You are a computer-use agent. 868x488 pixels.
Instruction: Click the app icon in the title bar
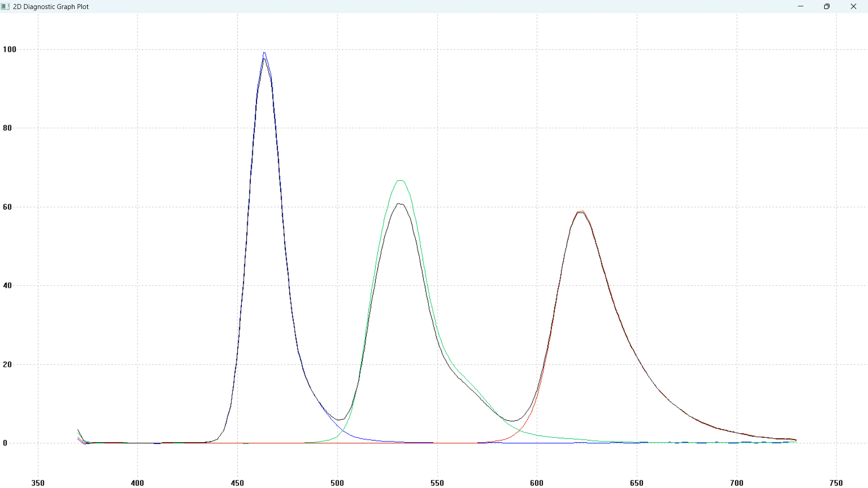pos(5,6)
